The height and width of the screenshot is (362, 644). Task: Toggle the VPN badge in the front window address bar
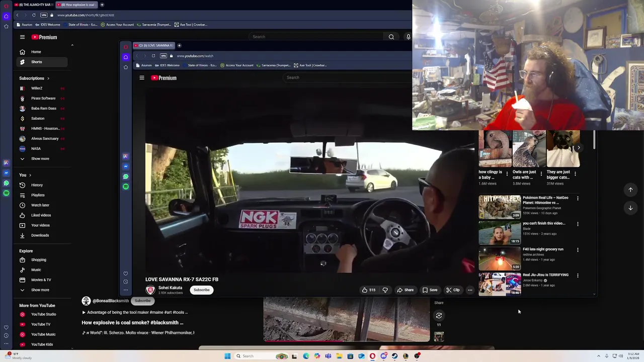tap(164, 56)
